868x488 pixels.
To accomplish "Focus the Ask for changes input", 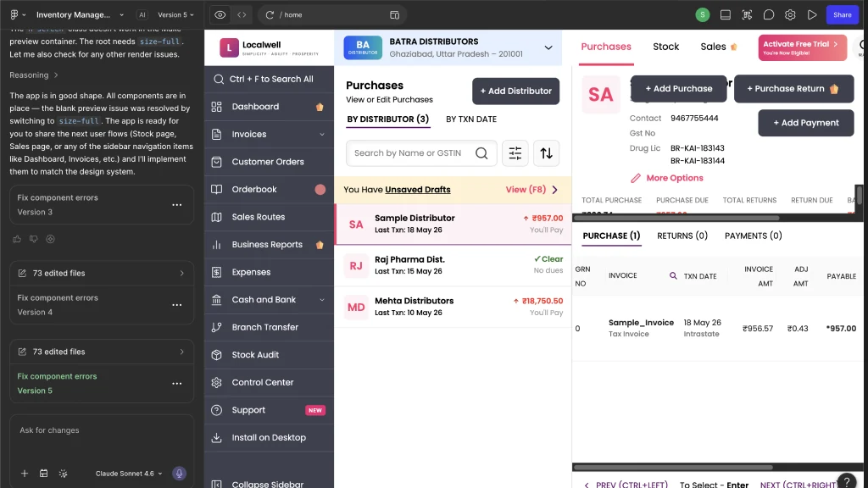I will (102, 430).
